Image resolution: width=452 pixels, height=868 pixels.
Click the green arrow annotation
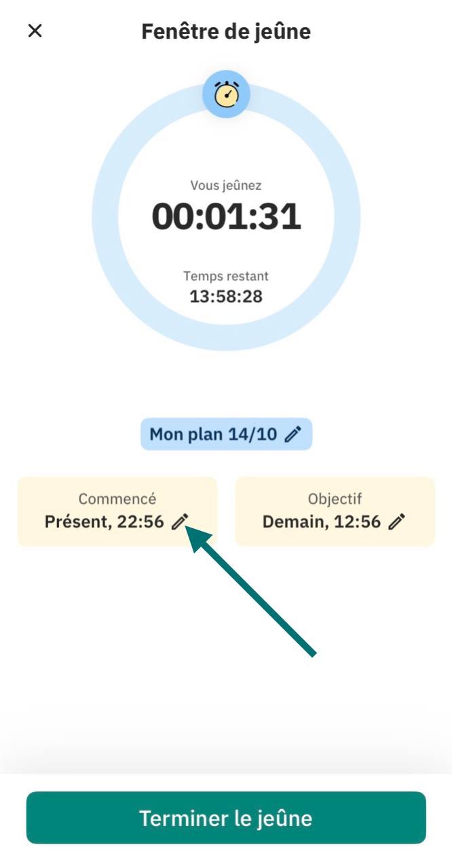252,592
